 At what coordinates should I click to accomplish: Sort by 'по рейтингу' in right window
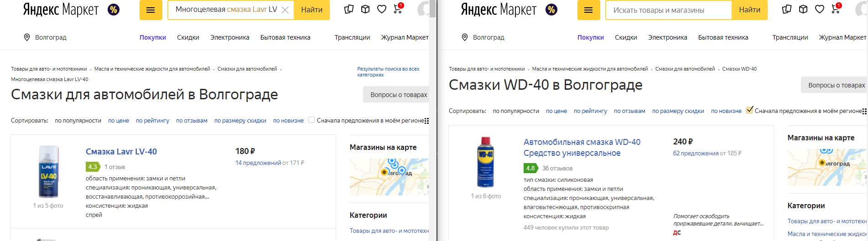tap(590, 111)
